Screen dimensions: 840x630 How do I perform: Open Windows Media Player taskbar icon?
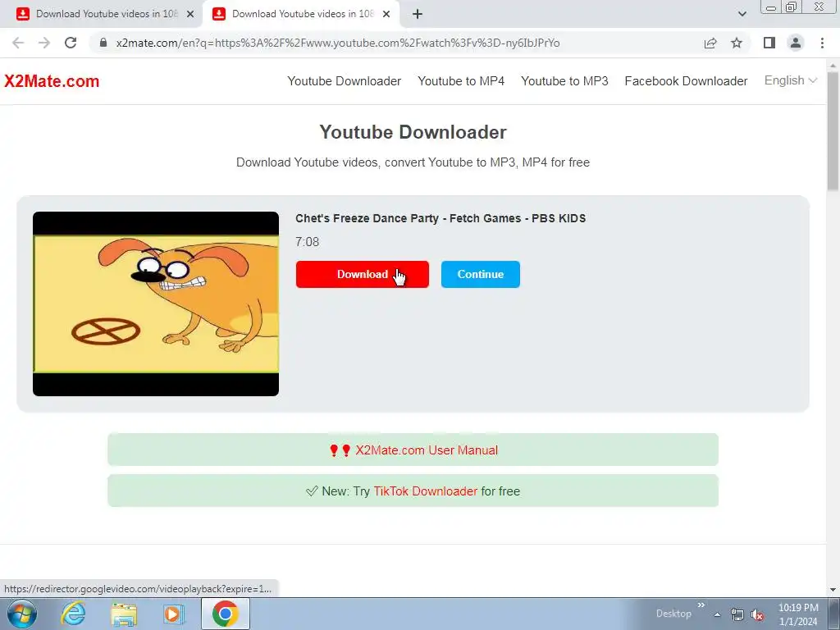coord(174,614)
